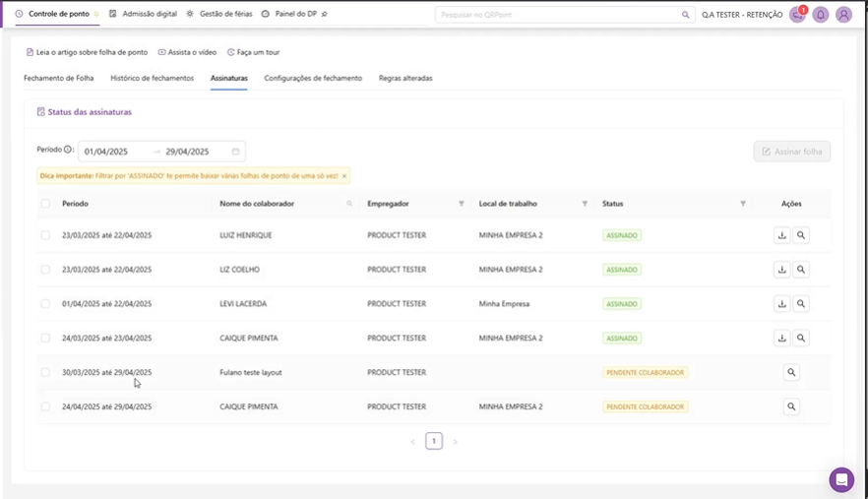868x499 pixels.
Task: Open the notifications bell icon
Action: tap(820, 15)
